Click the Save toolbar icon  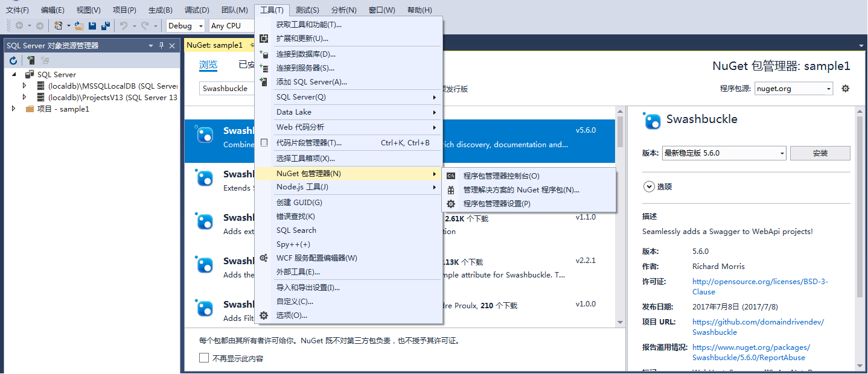click(x=92, y=26)
